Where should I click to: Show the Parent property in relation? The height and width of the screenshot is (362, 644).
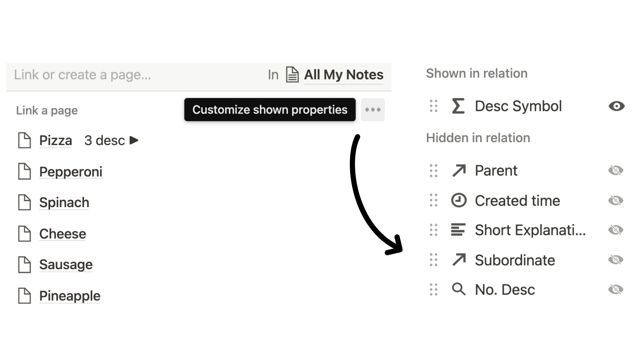616,170
